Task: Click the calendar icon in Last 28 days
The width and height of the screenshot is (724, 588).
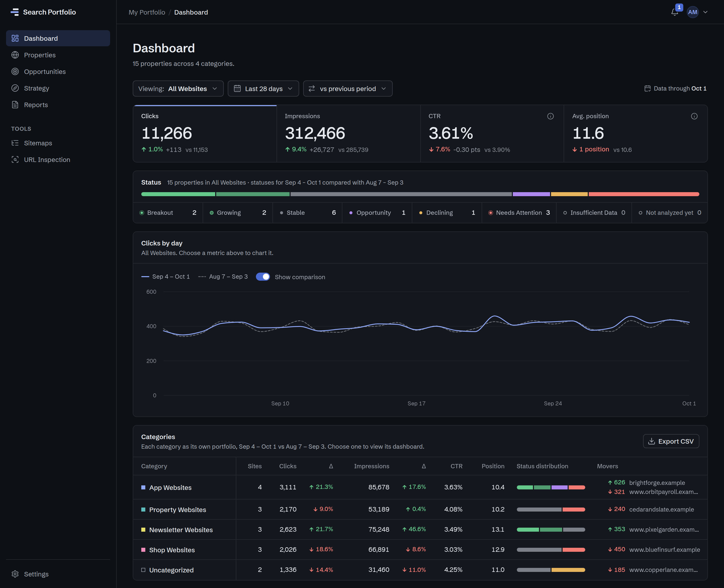Action: (237, 89)
